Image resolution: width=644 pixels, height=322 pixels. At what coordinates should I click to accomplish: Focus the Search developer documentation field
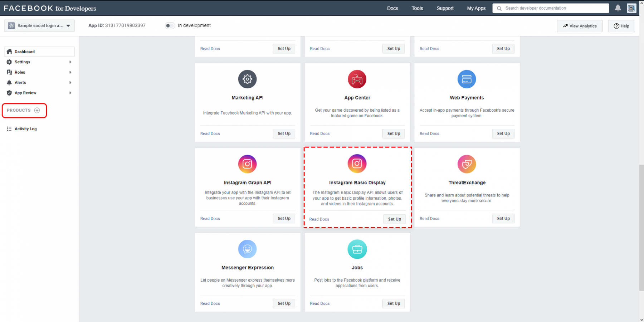click(551, 8)
